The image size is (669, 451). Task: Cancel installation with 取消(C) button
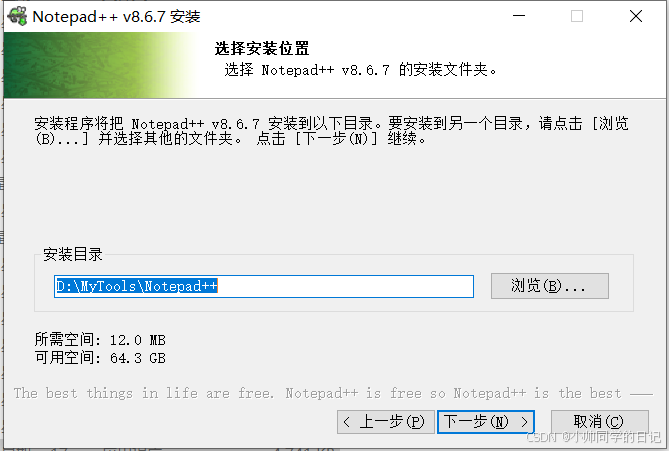click(x=599, y=422)
